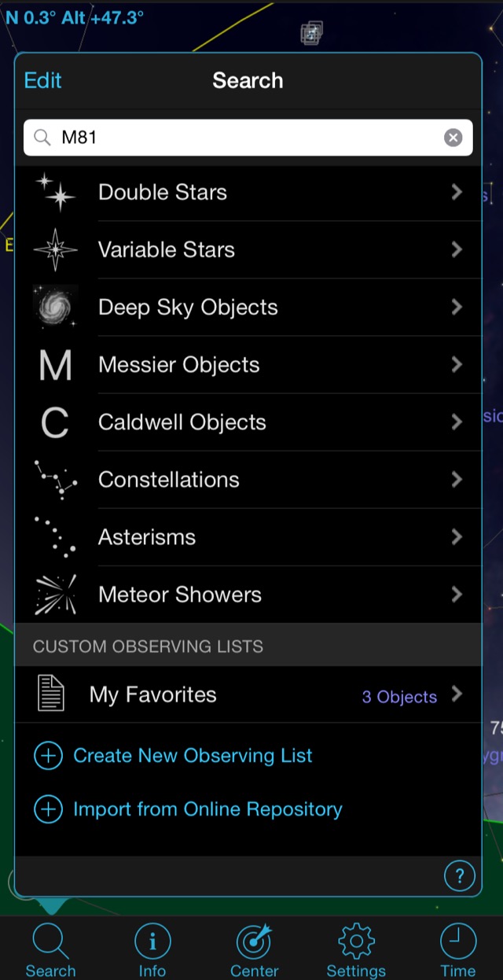Tap the Edit button
Screen dimensions: 503x980
pyautogui.click(x=43, y=80)
